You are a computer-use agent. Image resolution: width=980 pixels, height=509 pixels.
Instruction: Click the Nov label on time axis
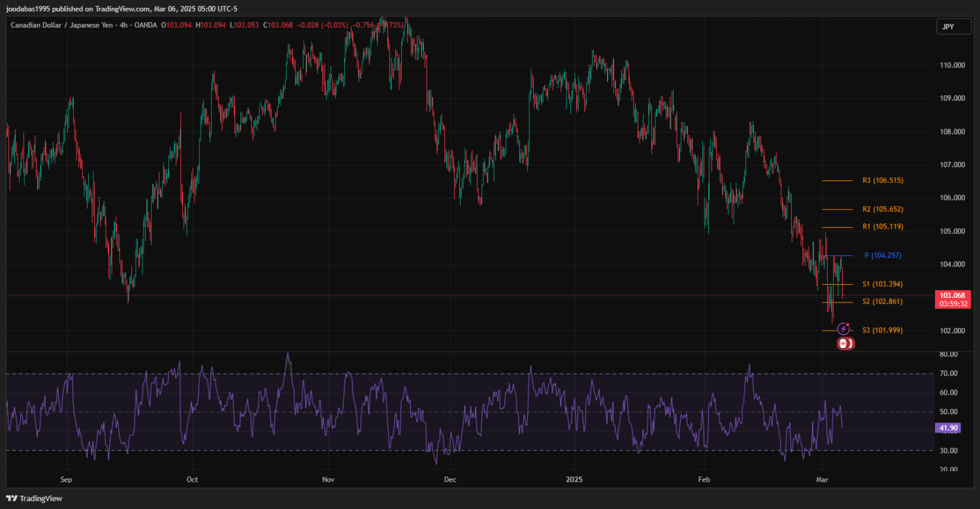point(328,479)
